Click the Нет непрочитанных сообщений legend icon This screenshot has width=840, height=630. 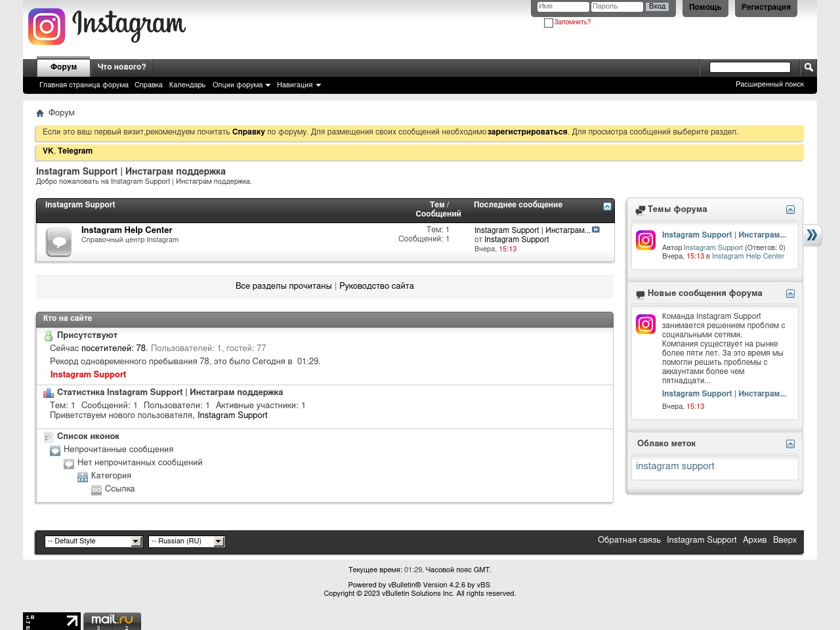pyautogui.click(x=69, y=464)
